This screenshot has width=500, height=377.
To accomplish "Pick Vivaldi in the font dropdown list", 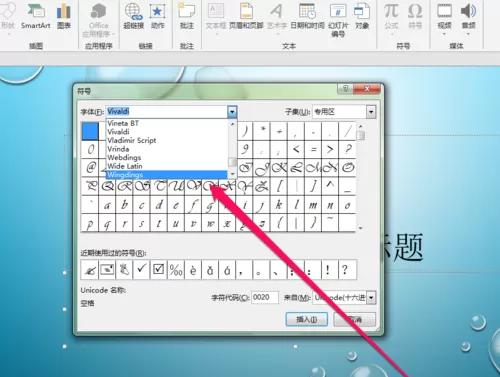I will pos(166,132).
